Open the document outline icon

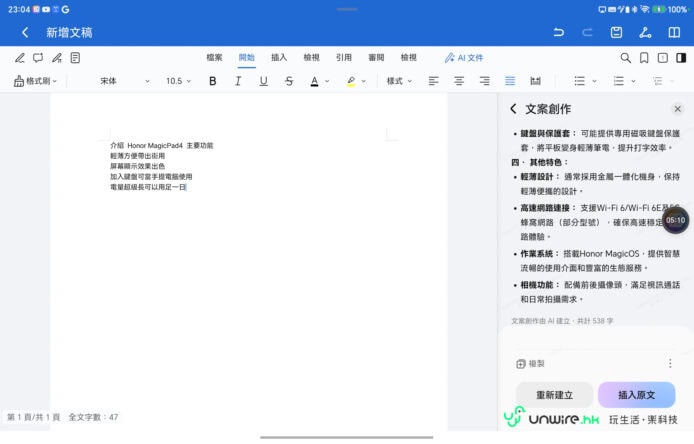click(75, 58)
